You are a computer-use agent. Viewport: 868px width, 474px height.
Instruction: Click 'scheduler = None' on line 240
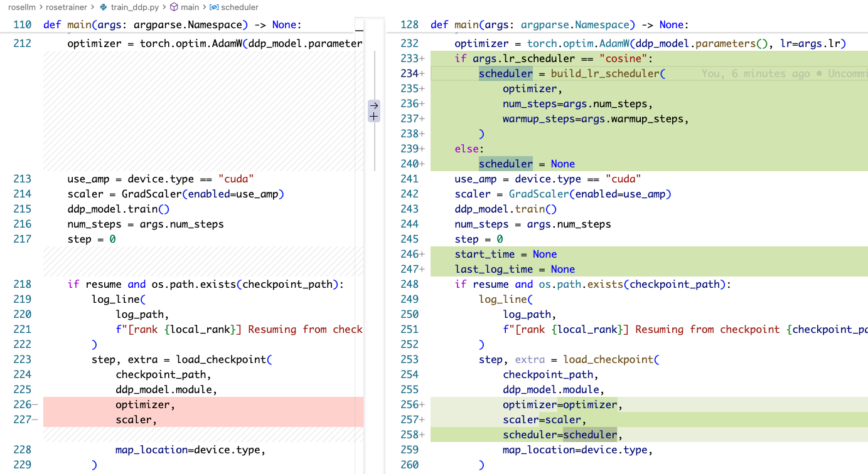coord(527,164)
